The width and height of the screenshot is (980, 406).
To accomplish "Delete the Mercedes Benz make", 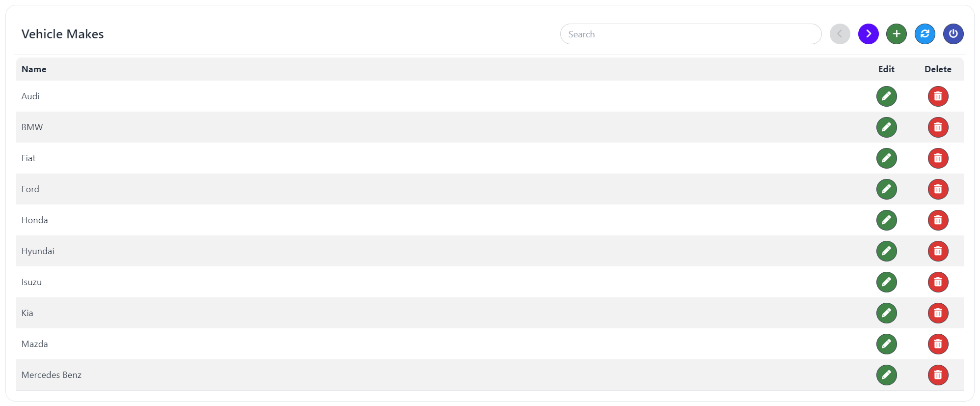I will [x=938, y=375].
